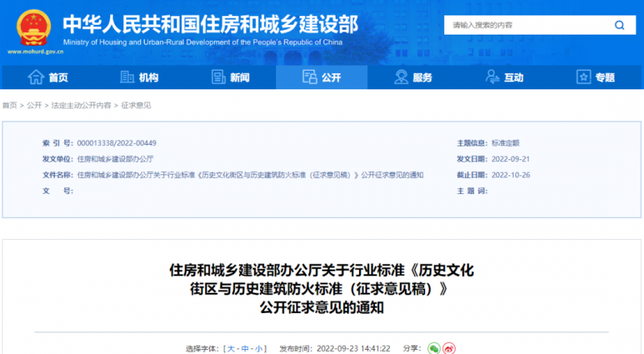The width and height of the screenshot is (644, 354).
Task: Open the 公开 navigation tab
Action: click(x=321, y=77)
